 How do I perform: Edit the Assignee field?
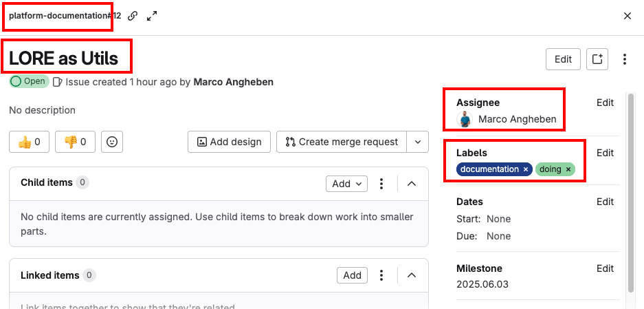click(605, 103)
